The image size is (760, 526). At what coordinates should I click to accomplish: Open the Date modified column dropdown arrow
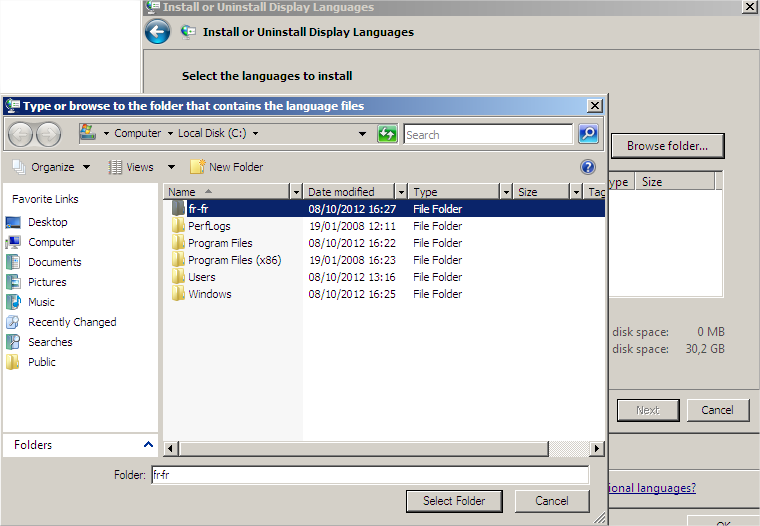(401, 192)
